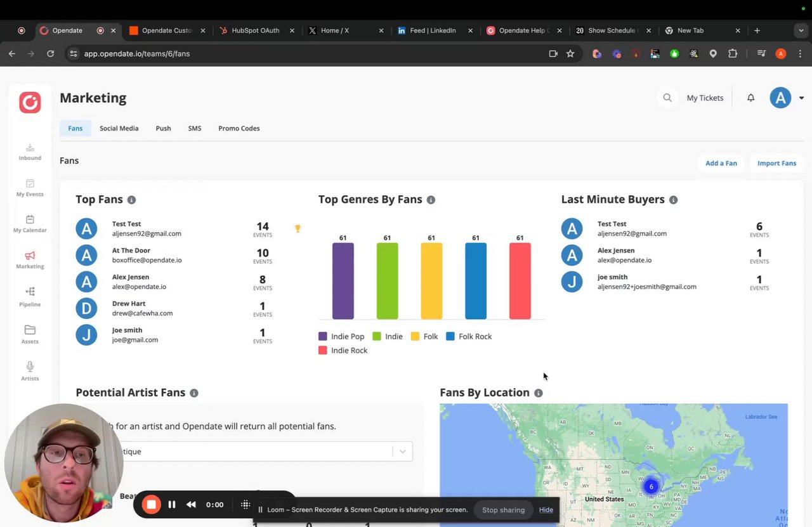The width and height of the screenshot is (812, 527).
Task: Click Import Fans
Action: tap(776, 163)
